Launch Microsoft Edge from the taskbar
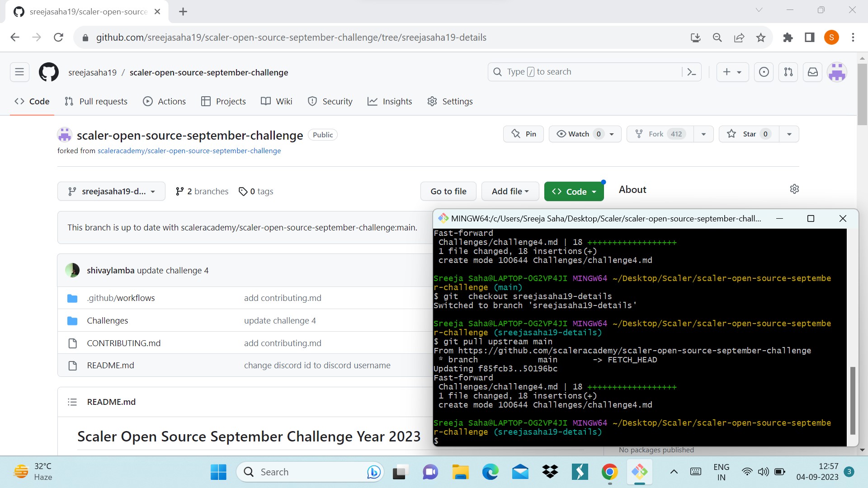 click(x=490, y=471)
